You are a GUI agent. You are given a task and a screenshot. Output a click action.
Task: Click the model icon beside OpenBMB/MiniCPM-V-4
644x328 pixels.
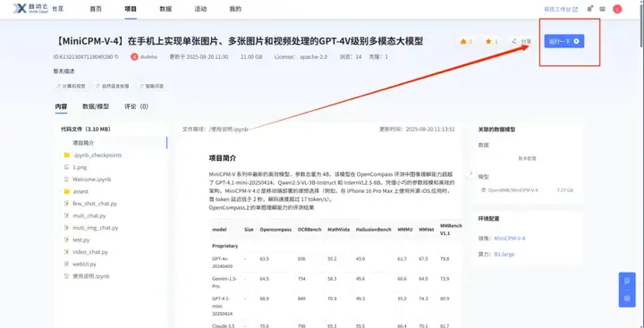pyautogui.click(x=483, y=190)
